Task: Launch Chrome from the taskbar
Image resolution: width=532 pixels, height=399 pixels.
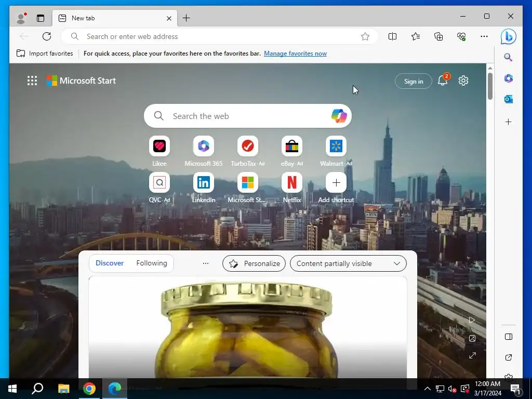Action: pos(89,389)
